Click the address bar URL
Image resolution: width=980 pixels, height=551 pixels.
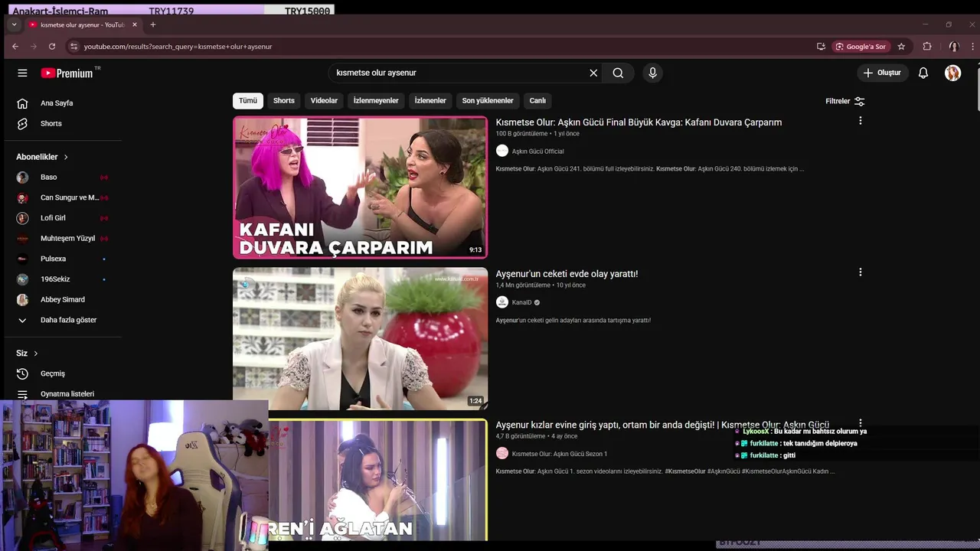click(178, 47)
